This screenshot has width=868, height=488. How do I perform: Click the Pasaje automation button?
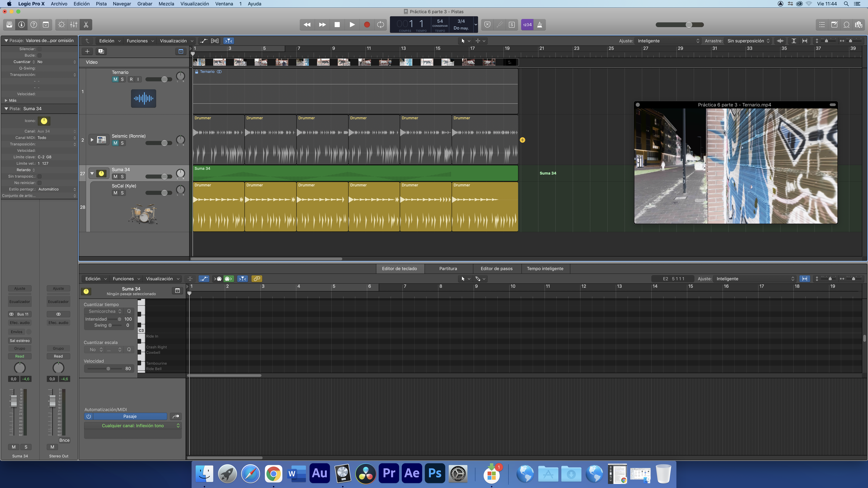(130, 416)
